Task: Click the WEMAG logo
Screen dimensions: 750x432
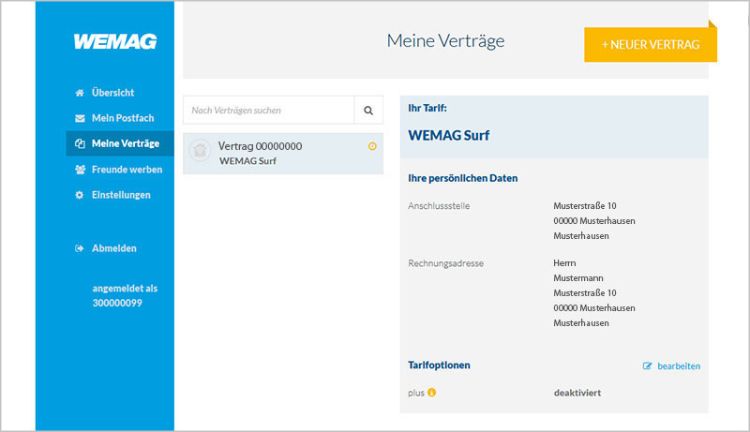Action: (115, 42)
